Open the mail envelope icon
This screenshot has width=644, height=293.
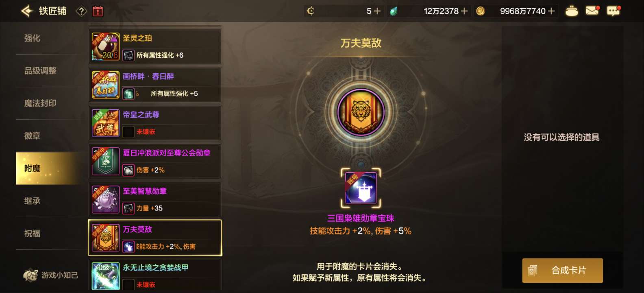coord(592,11)
